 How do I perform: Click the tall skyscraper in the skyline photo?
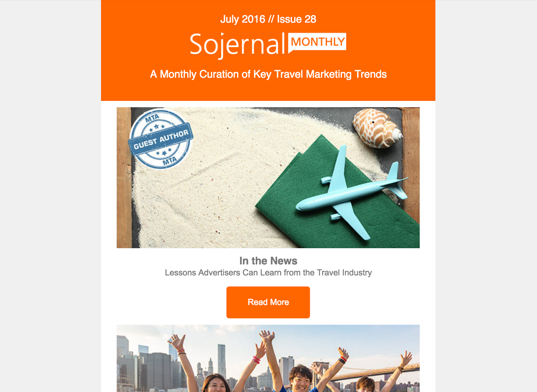coord(222,359)
